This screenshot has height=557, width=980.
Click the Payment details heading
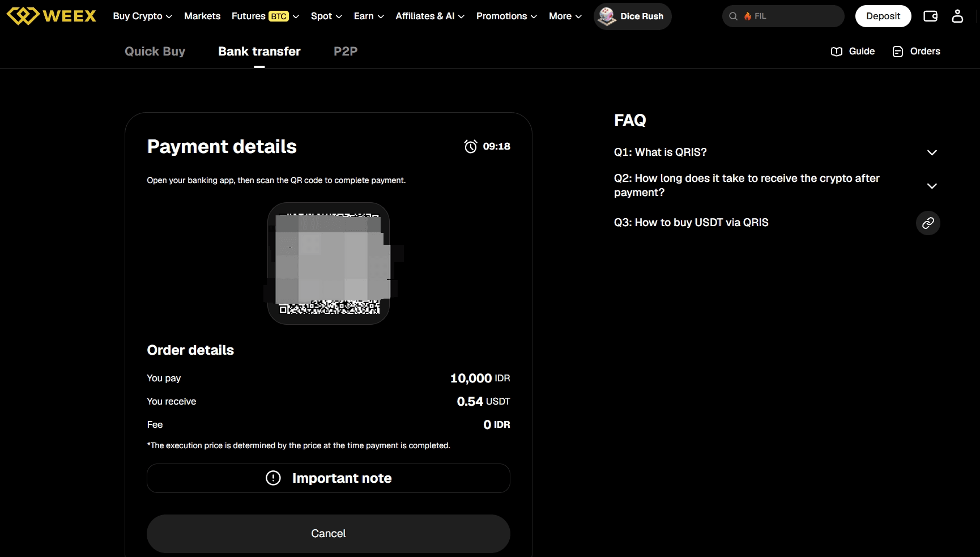point(221,147)
